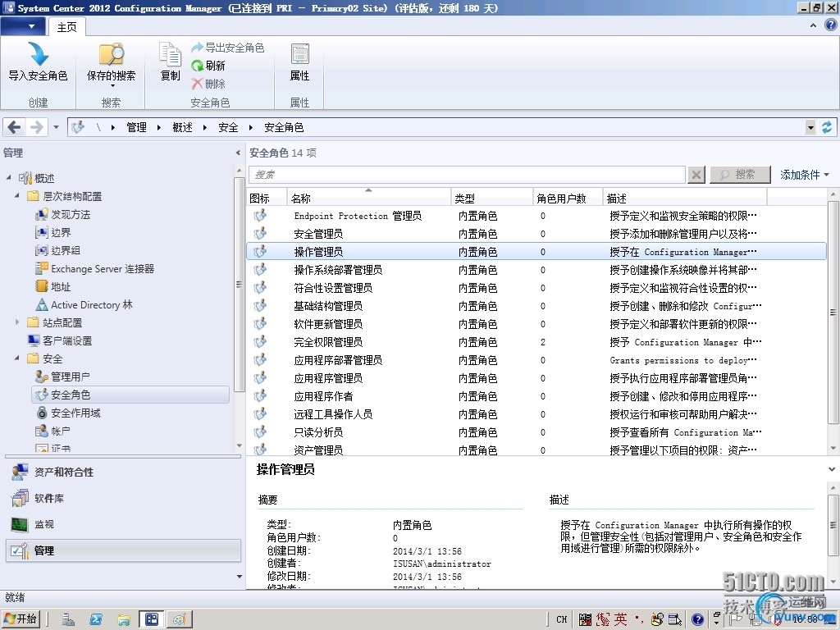Collapse the 层次结构配置 folder
Screen dimensions: 840x630
17,196
